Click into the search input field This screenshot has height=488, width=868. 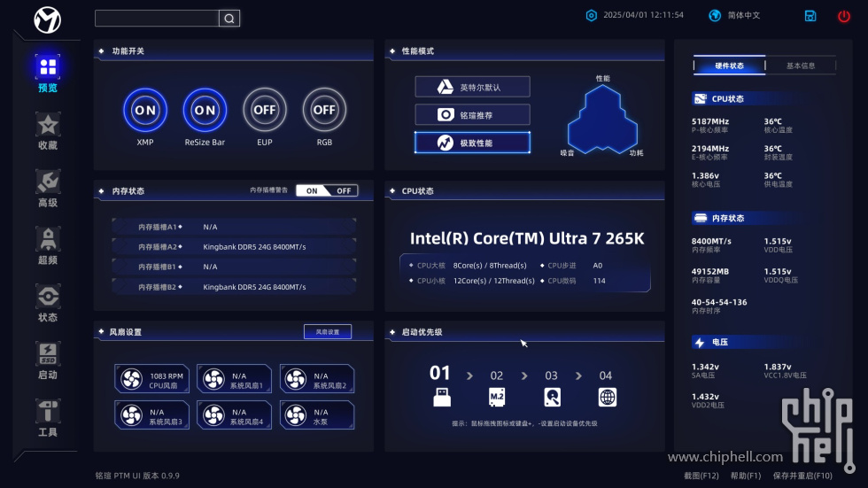click(158, 19)
